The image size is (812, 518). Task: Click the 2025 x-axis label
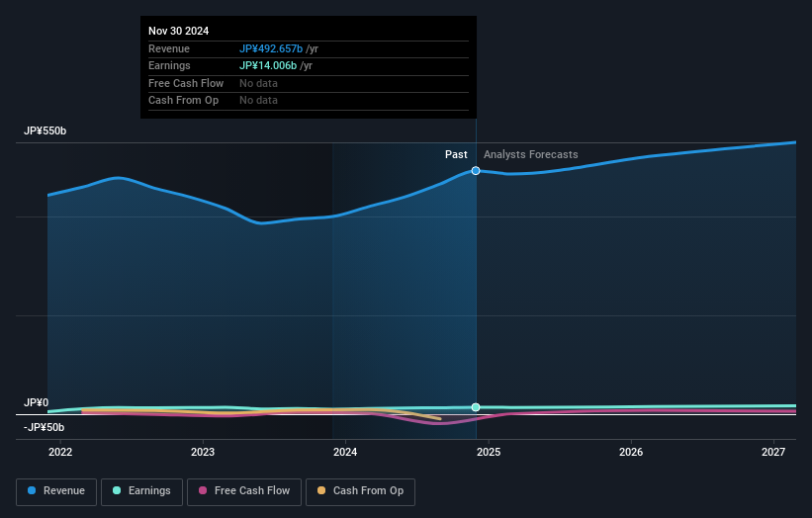[489, 452]
